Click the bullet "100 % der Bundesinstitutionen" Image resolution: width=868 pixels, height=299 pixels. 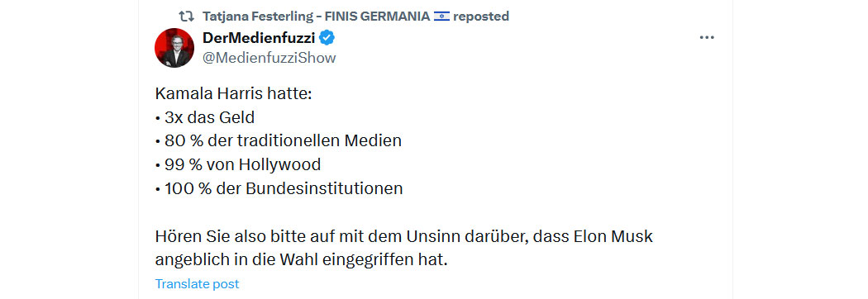279,188
